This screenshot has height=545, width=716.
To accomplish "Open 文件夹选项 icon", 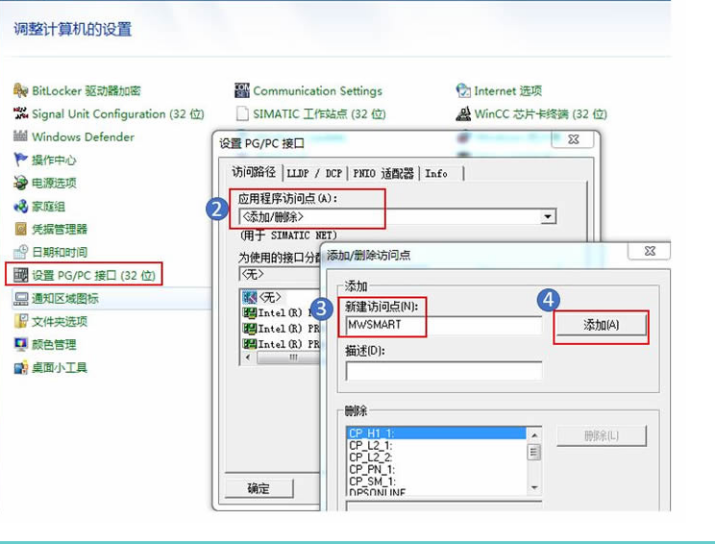I will point(21,321).
